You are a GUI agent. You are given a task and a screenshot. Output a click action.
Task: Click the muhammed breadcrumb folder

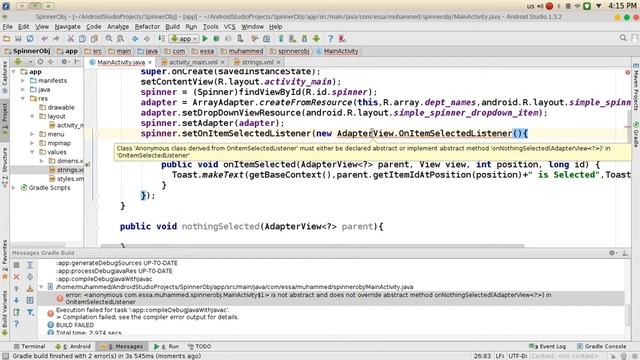[x=242, y=51]
